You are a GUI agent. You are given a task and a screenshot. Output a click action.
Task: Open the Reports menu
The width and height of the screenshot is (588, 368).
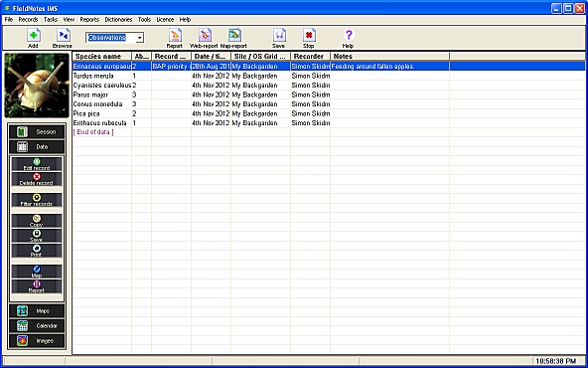89,20
